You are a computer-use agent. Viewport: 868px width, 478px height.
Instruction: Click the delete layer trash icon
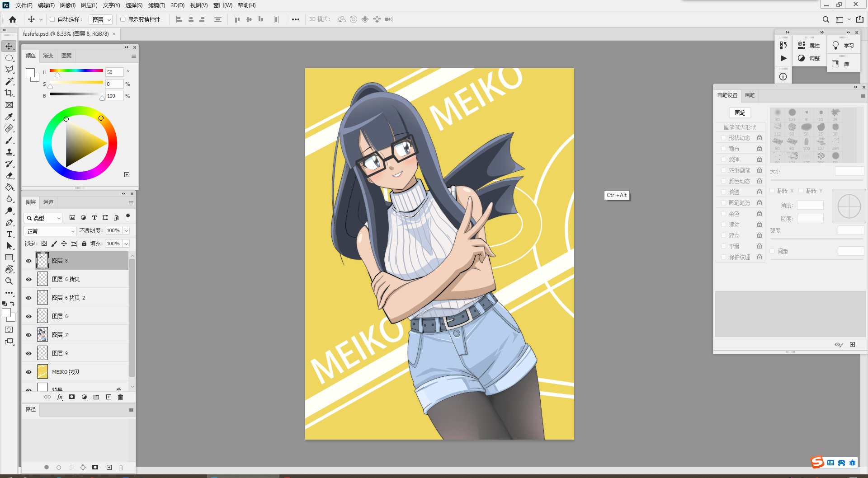[120, 397]
